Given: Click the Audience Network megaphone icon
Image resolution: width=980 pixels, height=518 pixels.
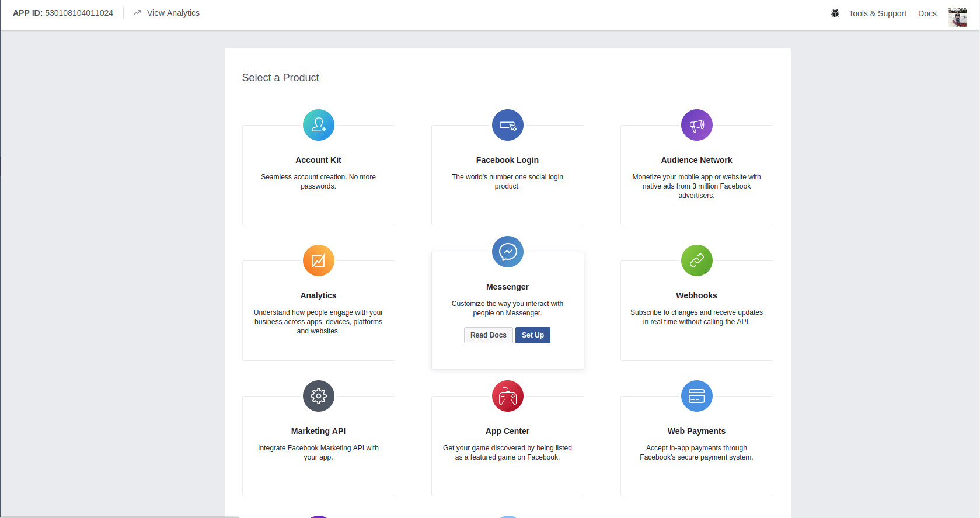Looking at the screenshot, I should point(697,125).
